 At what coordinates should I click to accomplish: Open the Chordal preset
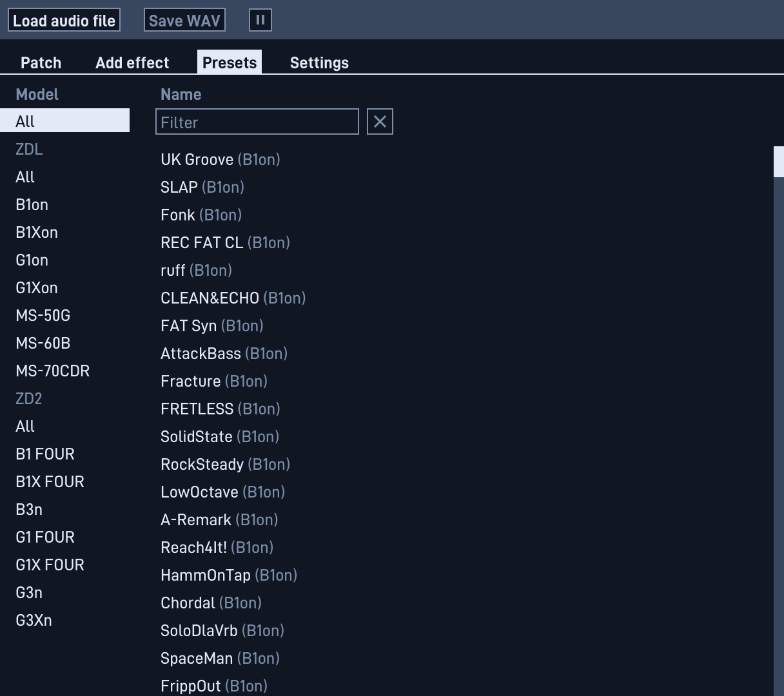(211, 603)
